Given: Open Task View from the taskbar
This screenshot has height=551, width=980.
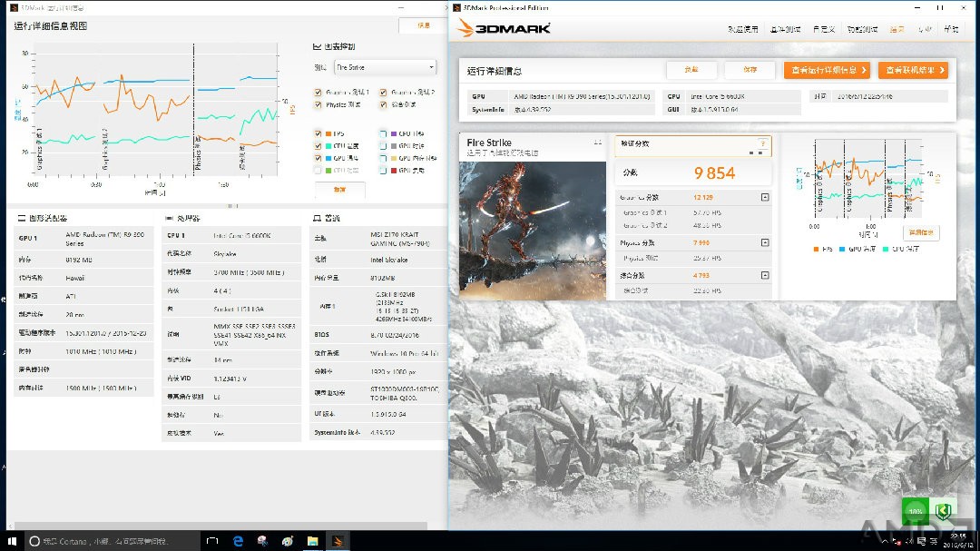Looking at the screenshot, I should (x=212, y=541).
